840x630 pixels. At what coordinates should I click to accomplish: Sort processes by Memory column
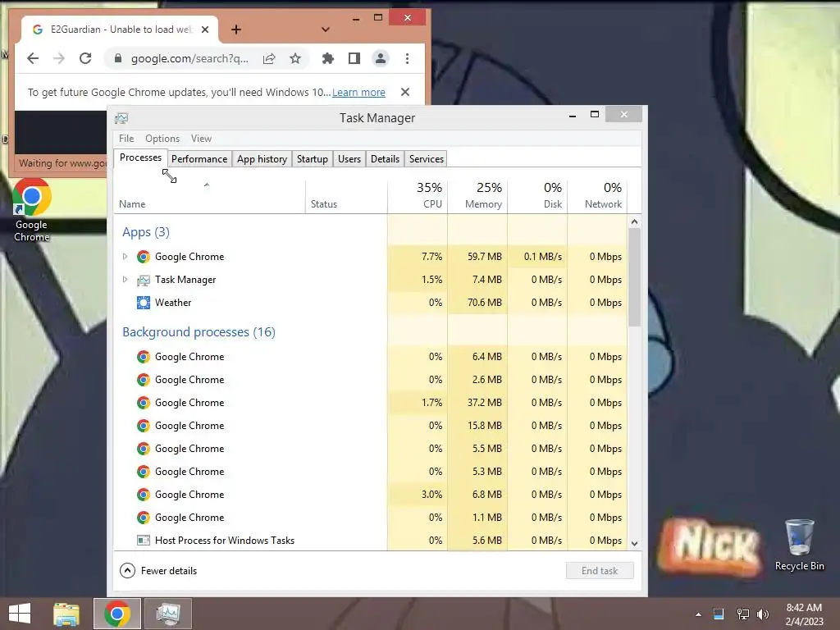click(x=477, y=197)
